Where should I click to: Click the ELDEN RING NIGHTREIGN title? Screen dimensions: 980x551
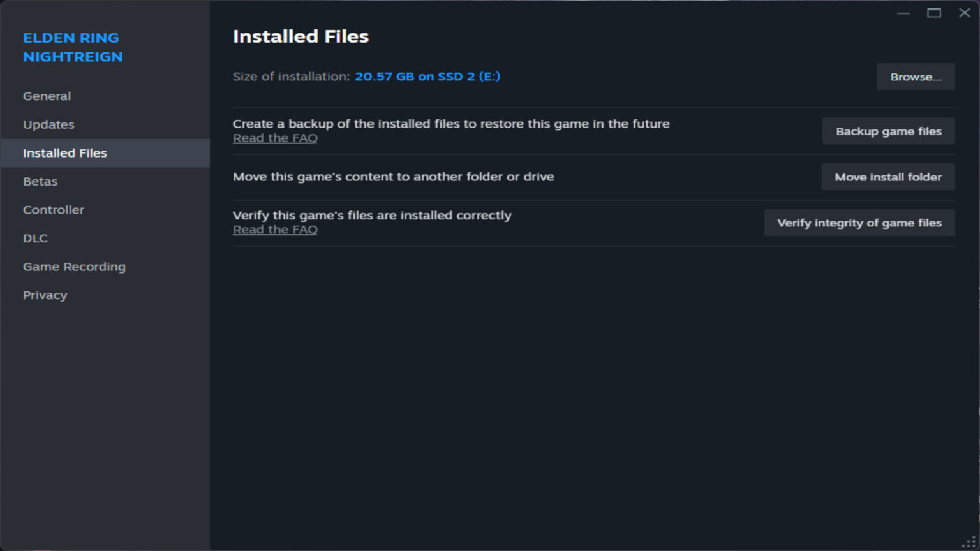pyautogui.click(x=71, y=47)
